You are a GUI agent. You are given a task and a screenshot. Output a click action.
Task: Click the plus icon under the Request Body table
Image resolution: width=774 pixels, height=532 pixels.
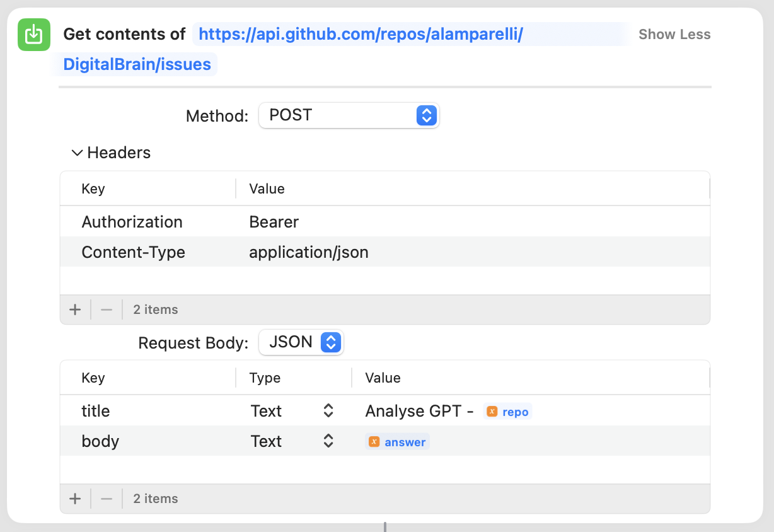75,498
